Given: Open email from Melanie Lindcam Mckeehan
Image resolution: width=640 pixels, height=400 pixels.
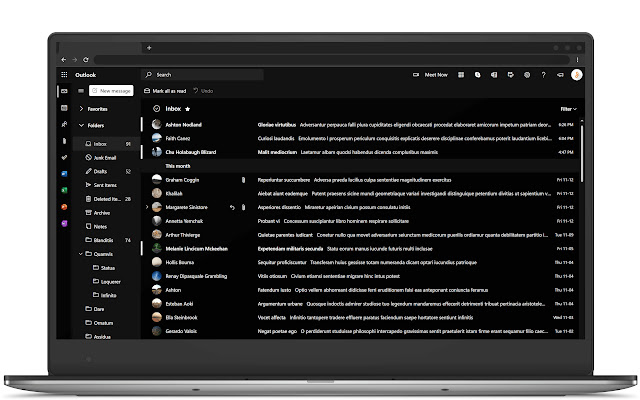Looking at the screenshot, I should pos(361,249).
